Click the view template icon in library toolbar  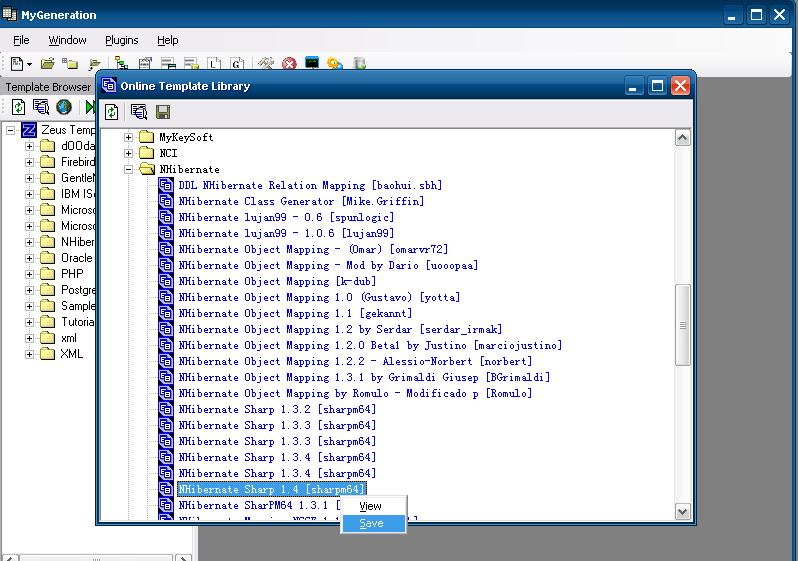(139, 111)
